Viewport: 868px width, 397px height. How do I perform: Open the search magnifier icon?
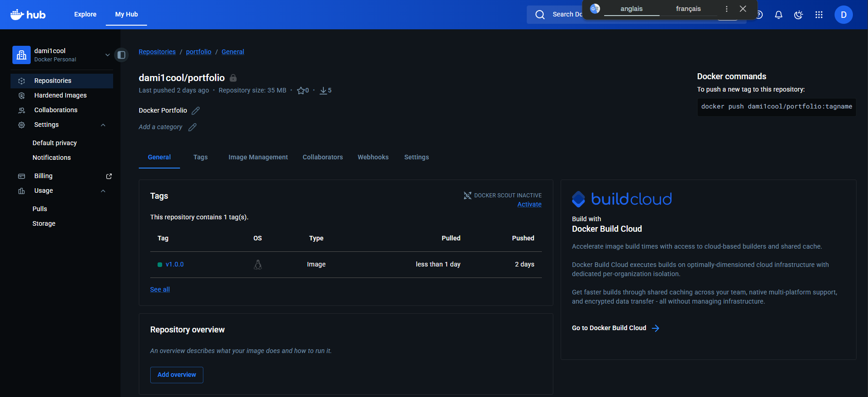(x=540, y=15)
